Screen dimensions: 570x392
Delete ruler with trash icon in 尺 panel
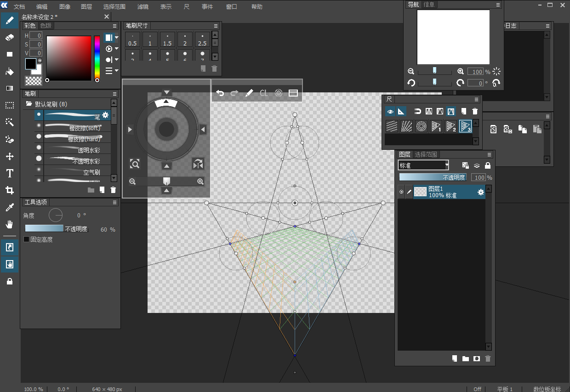(x=475, y=111)
